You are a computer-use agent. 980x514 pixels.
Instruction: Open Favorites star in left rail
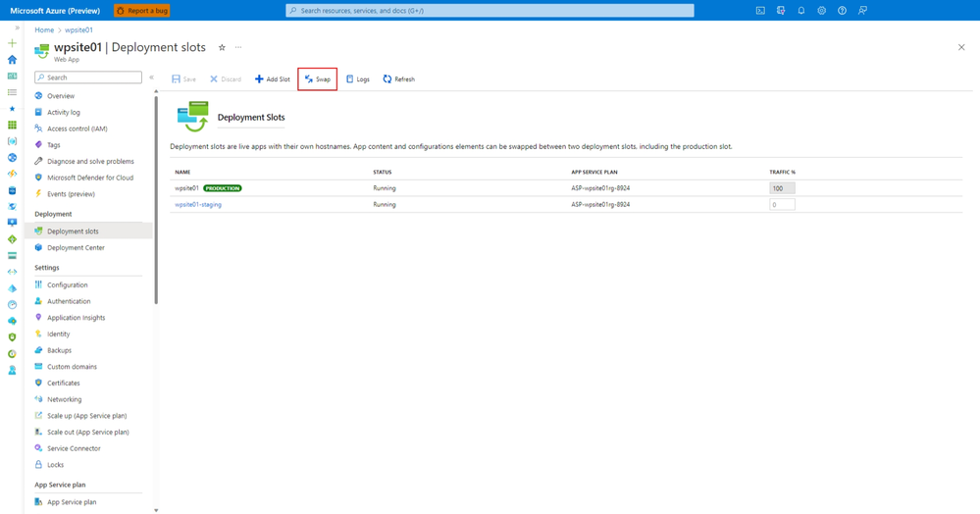click(x=12, y=109)
